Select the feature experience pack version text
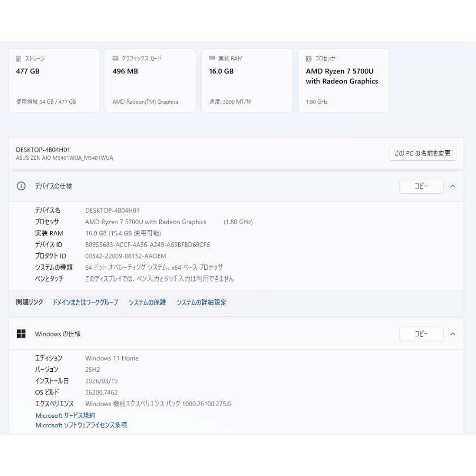476x476 pixels. (158, 404)
